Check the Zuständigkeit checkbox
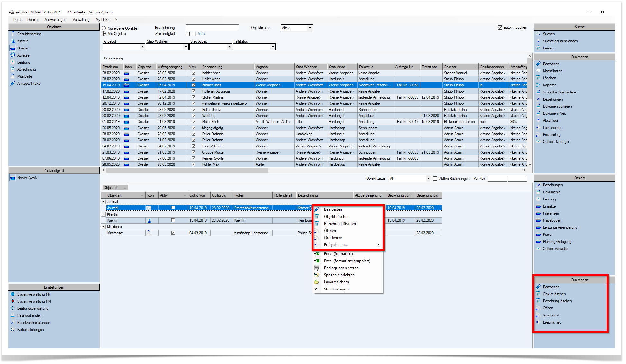 coord(188,34)
